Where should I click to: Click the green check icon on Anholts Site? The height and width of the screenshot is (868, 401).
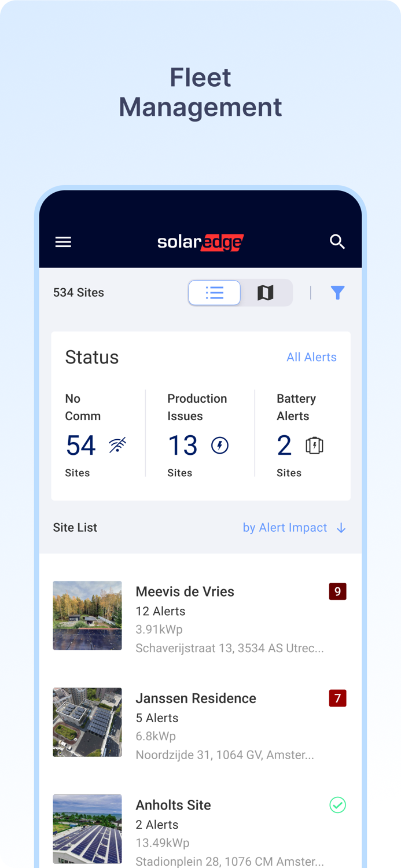tap(337, 805)
